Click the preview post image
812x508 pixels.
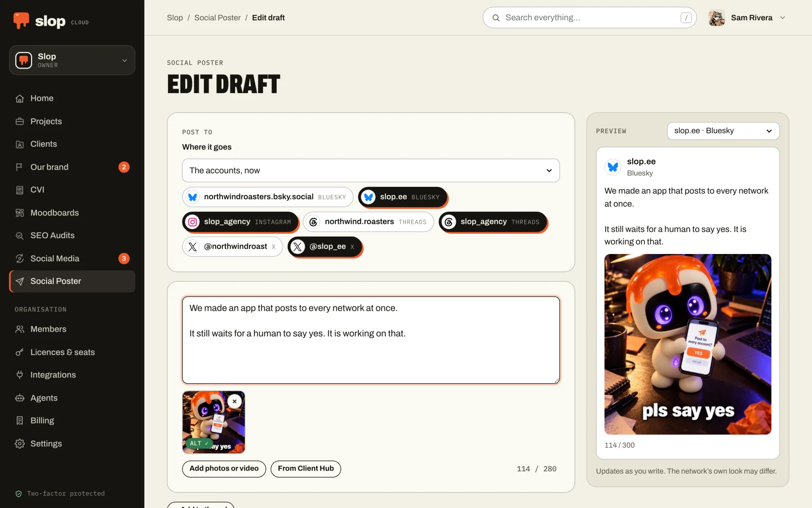pos(688,344)
